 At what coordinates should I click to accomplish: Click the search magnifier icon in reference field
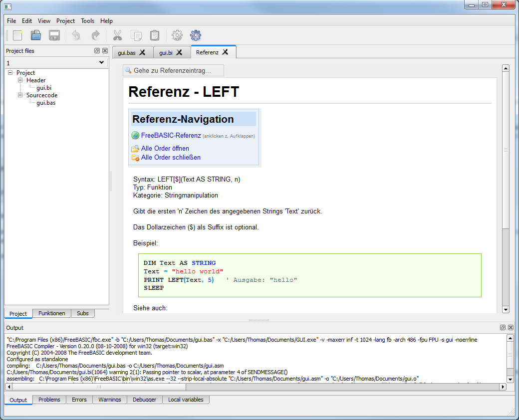pos(128,70)
